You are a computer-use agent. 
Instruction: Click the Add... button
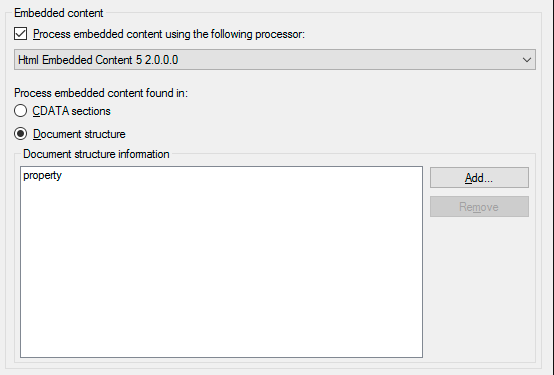point(479,177)
